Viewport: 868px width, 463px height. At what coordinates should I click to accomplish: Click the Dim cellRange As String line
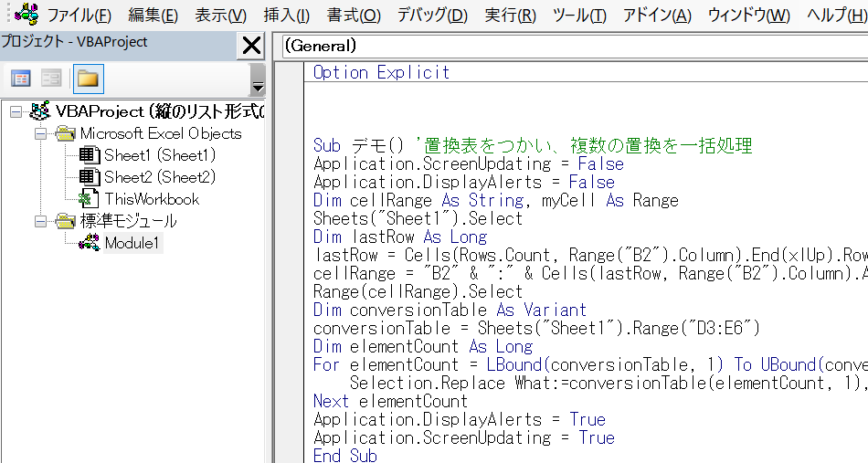click(x=495, y=200)
